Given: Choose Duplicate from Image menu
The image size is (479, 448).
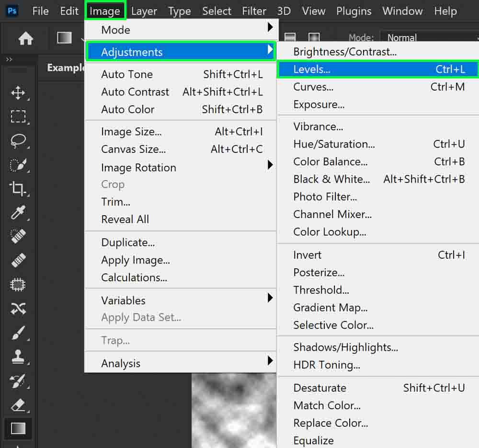Looking at the screenshot, I should tap(181, 242).
